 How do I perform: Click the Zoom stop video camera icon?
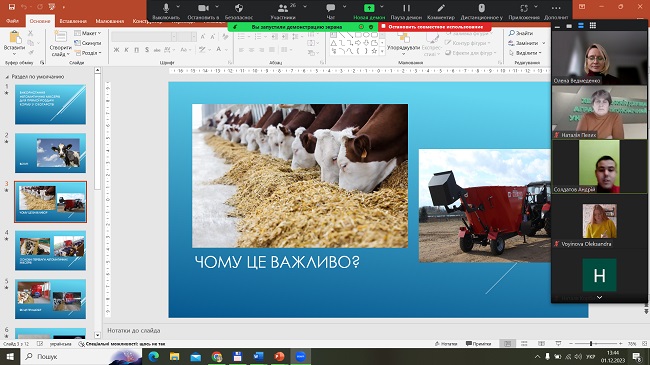(x=203, y=8)
